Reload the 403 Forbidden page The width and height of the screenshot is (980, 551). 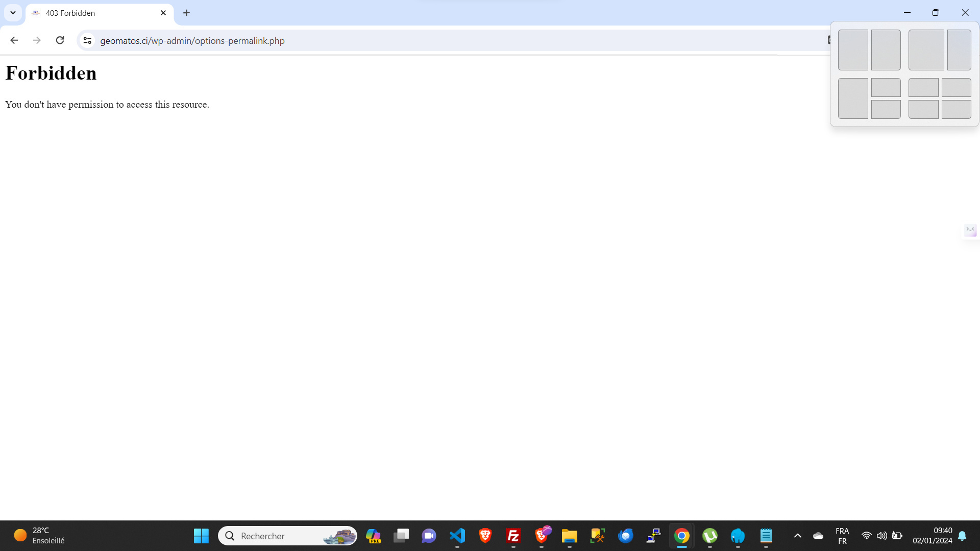[60, 40]
